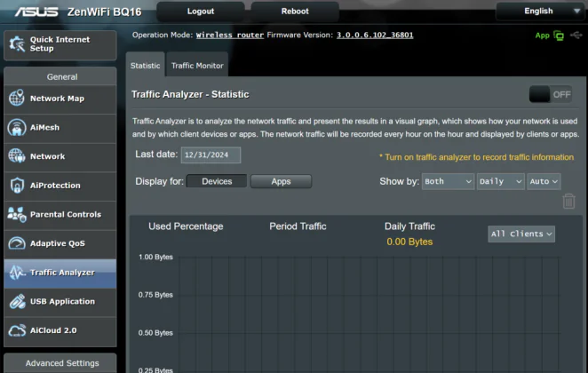Click the Daily Traffic 0.00 Bytes value

click(409, 242)
